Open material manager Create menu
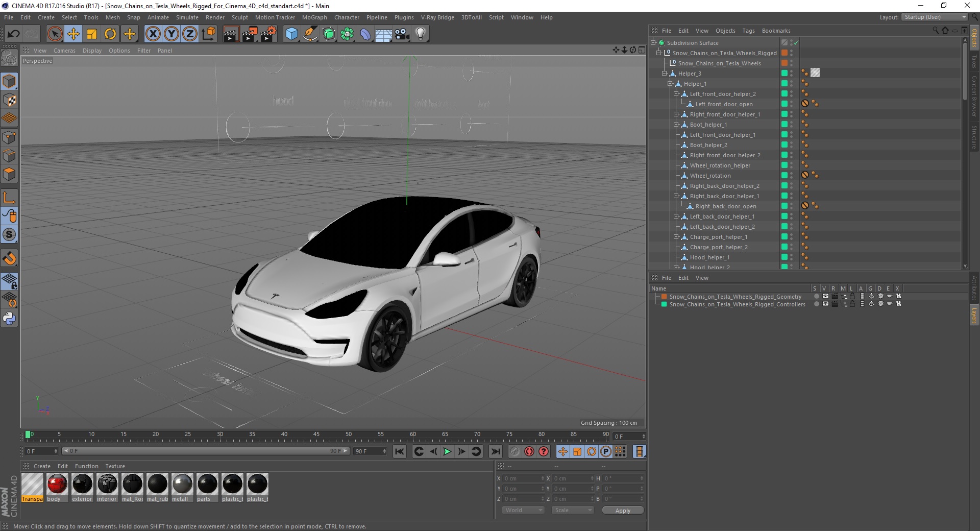Screen dimensions: 980x531 (42, 466)
